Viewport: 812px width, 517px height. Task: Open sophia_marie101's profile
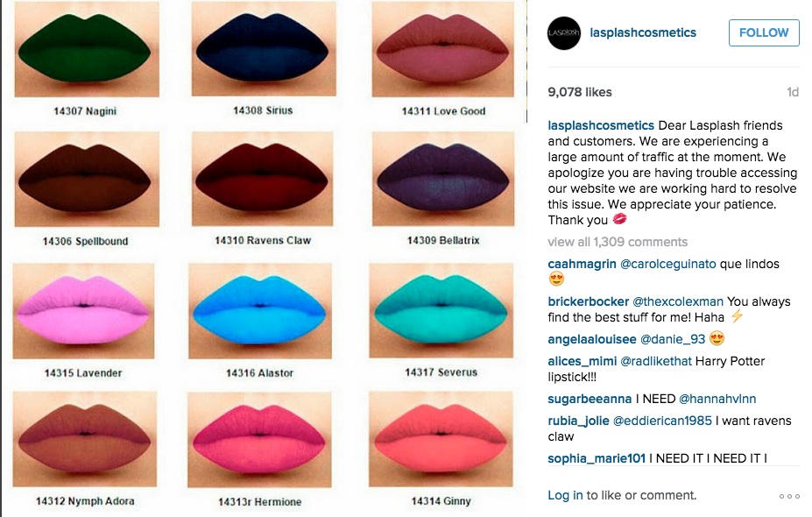click(597, 458)
